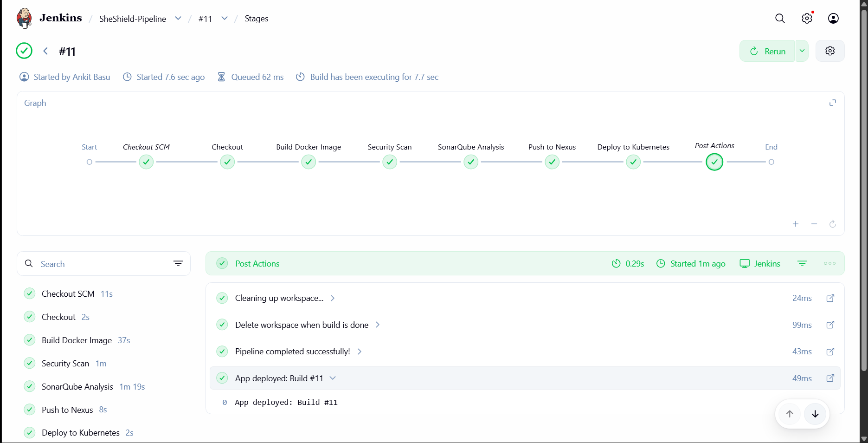
Task: Jump to bottom with down arrow button
Action: (x=815, y=414)
